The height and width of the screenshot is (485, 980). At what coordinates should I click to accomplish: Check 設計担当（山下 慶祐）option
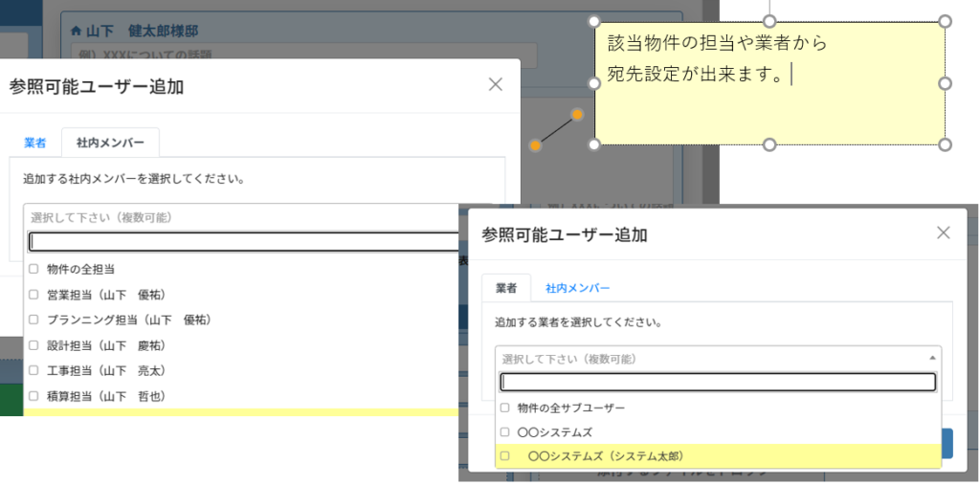coord(33,345)
